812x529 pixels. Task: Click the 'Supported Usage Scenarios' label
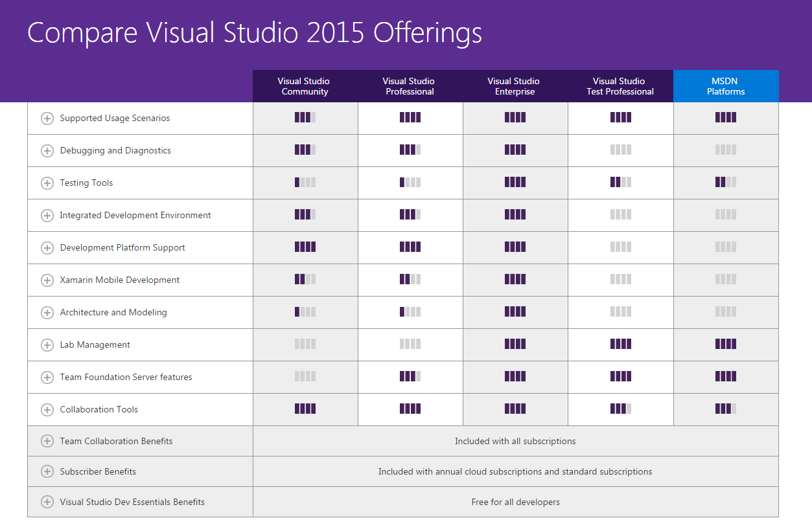tap(115, 118)
